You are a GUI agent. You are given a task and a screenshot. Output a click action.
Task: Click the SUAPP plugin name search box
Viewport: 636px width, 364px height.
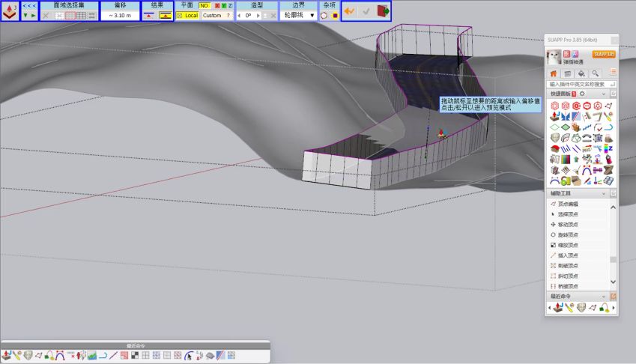coord(581,84)
